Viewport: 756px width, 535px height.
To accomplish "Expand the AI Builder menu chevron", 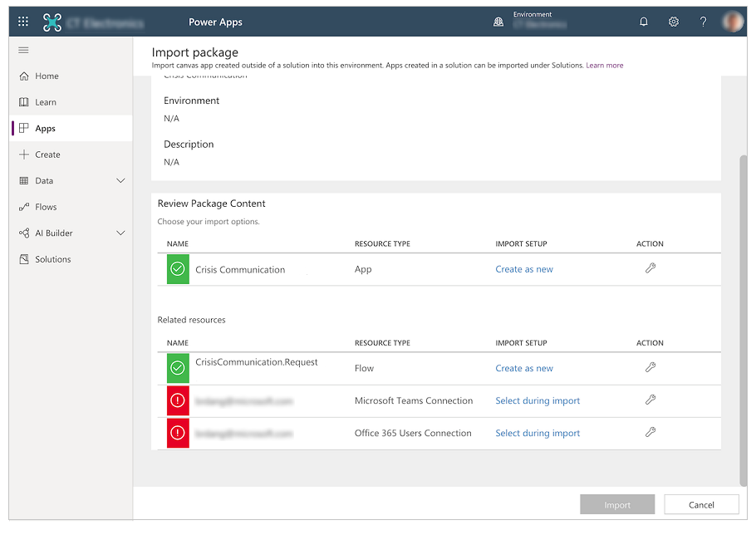I will tap(120, 233).
